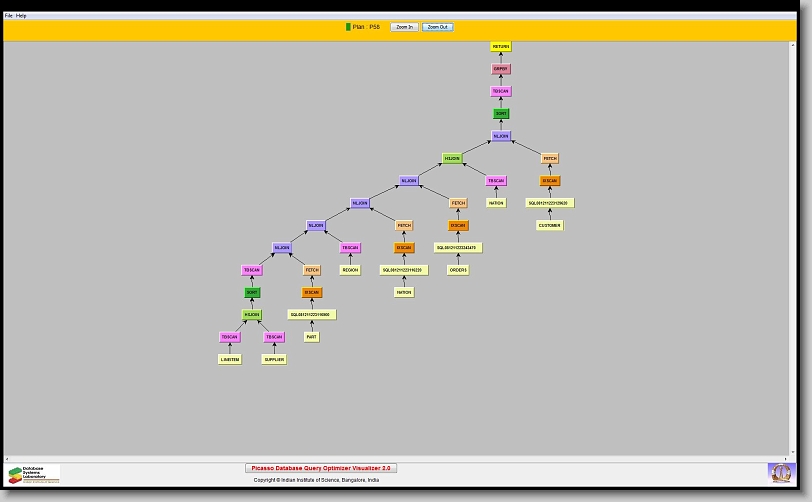Click the Picasso Database Query Optimizer Visualizer button
The height and width of the screenshot is (502, 812).
click(x=321, y=468)
